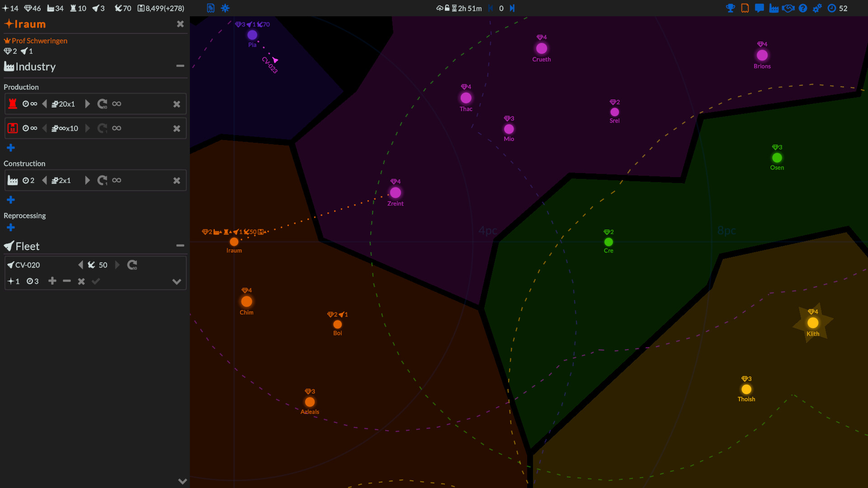The height and width of the screenshot is (488, 868).
Task: Add a new Production order with the plus
Action: (x=10, y=148)
